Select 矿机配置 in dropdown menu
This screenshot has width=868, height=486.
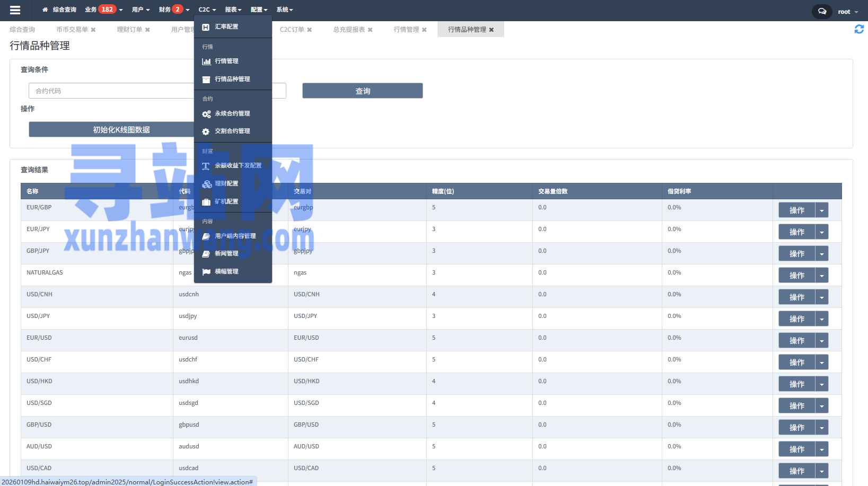coord(226,201)
